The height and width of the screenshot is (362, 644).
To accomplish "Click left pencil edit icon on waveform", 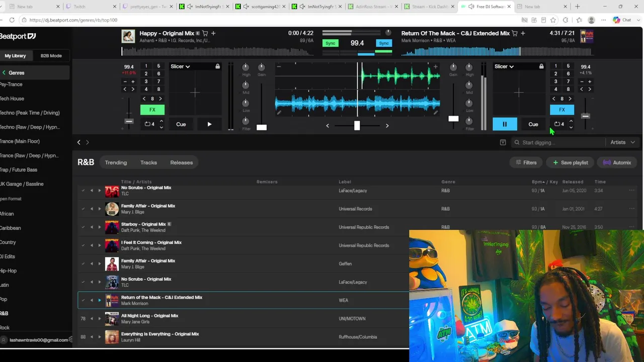I will pos(279,113).
